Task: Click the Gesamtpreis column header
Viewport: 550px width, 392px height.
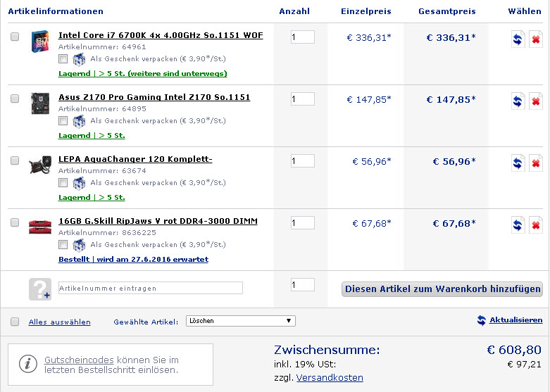Action: (x=447, y=11)
